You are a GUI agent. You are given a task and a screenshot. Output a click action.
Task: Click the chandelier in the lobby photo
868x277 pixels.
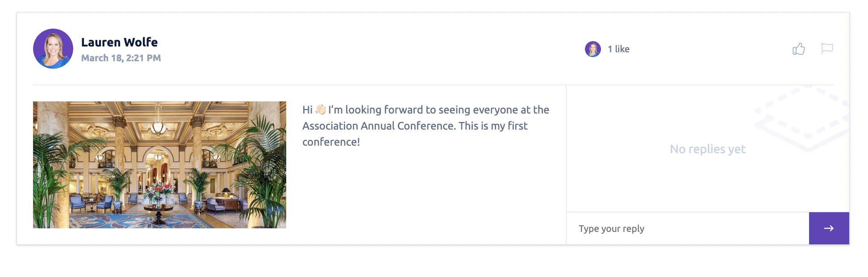(x=158, y=125)
